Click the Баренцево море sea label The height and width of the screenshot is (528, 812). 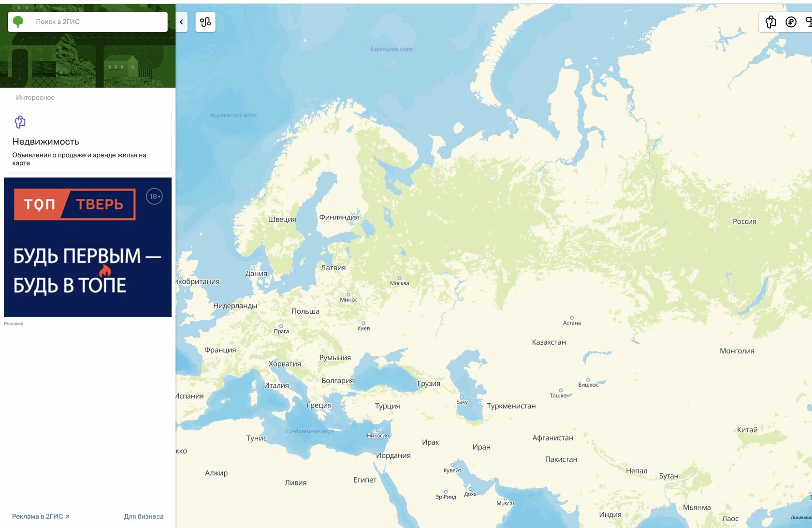(391, 49)
